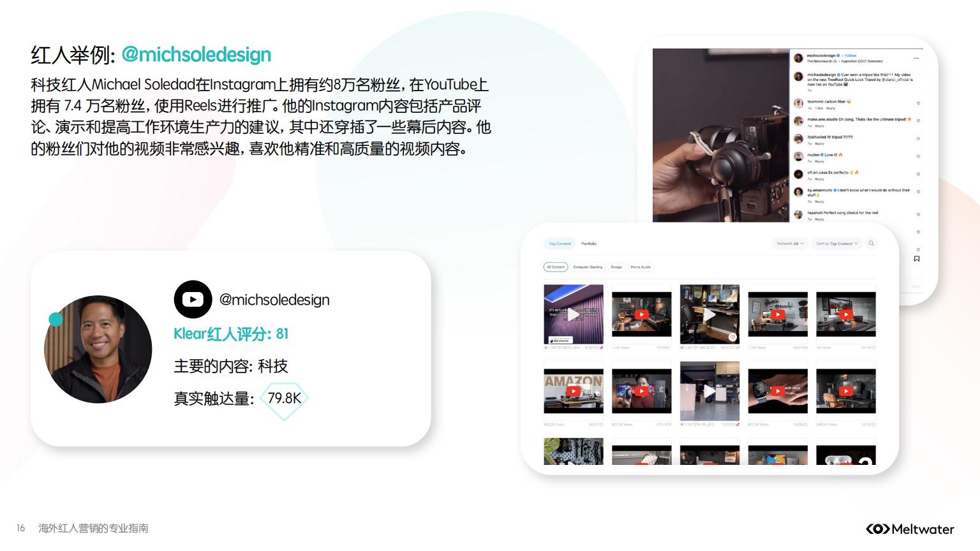Click ofi.en.casa's profile avatar
The height and width of the screenshot is (551, 980).
click(x=798, y=174)
